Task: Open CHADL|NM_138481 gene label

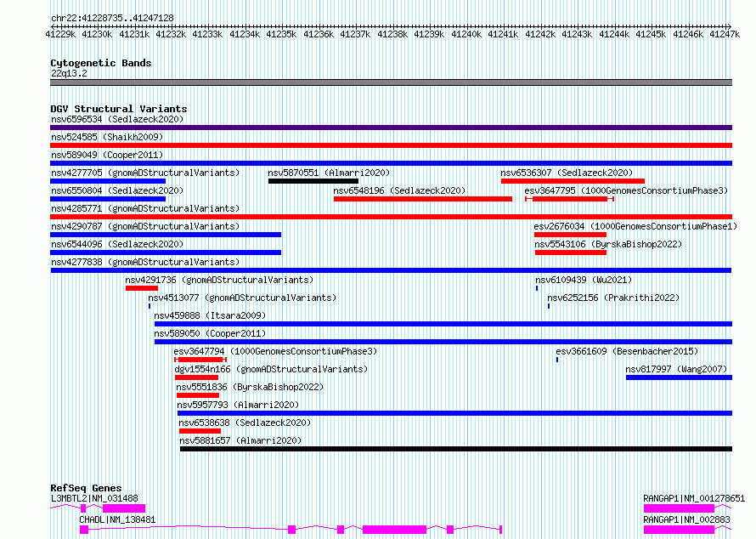Action: (117, 519)
